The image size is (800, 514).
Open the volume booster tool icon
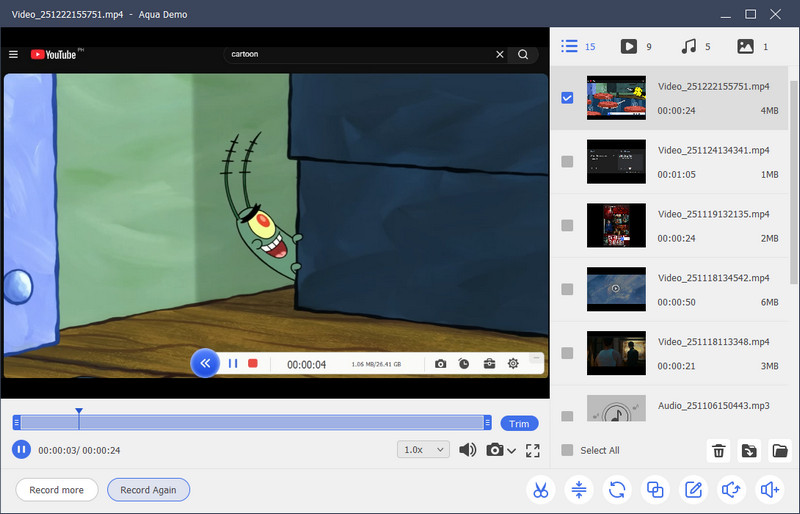(x=770, y=490)
